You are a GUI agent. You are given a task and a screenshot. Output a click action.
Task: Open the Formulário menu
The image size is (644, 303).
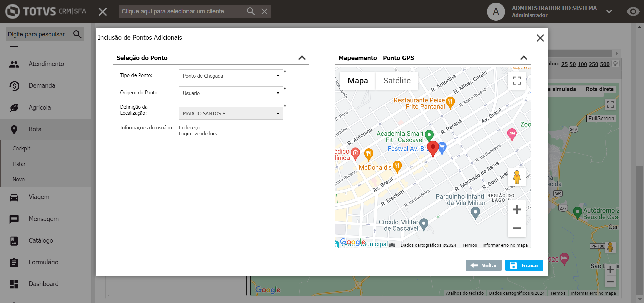45,262
